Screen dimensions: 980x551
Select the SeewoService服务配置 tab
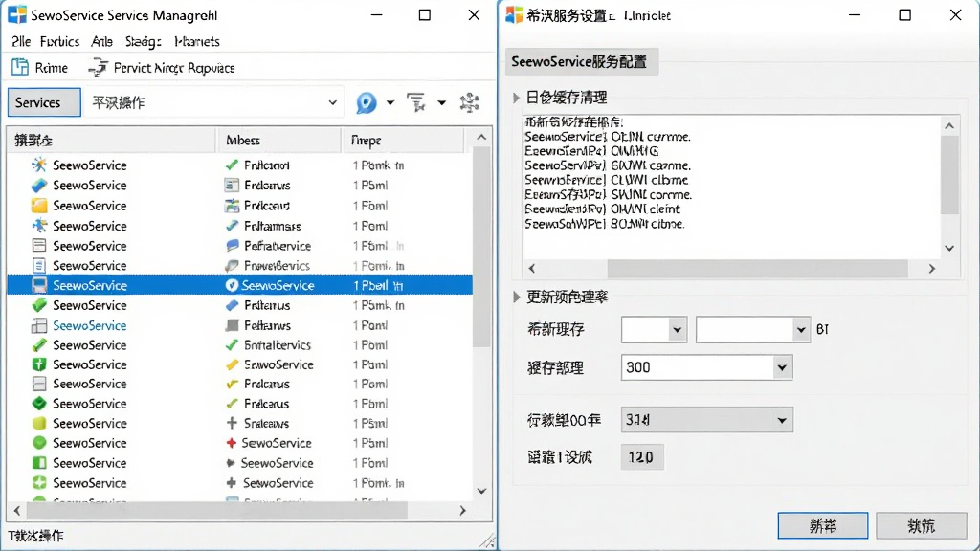point(581,62)
